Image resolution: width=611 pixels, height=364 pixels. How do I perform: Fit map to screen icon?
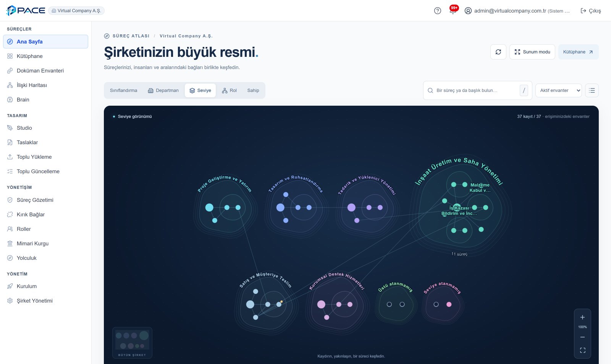click(x=582, y=350)
